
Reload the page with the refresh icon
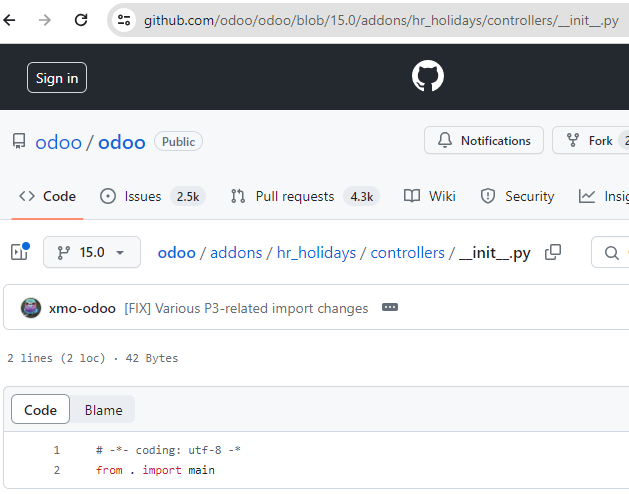point(81,20)
